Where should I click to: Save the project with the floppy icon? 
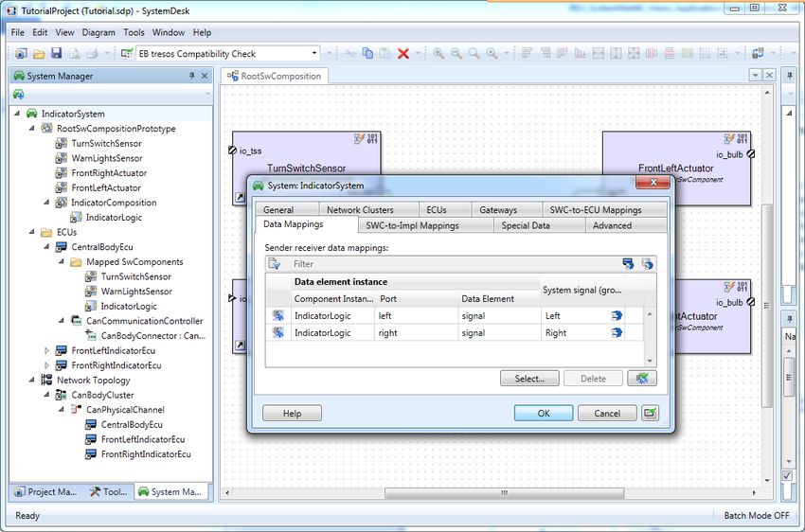click(x=57, y=53)
